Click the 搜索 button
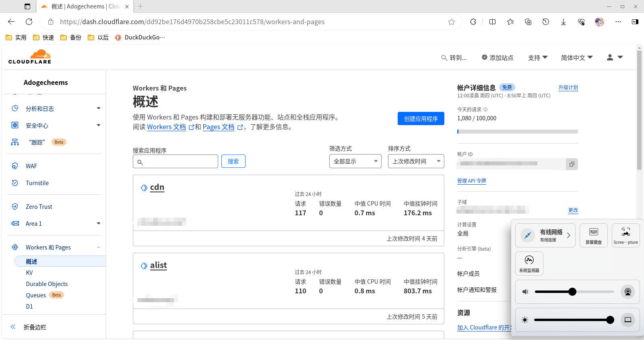The height and width of the screenshot is (340, 644). (x=233, y=161)
